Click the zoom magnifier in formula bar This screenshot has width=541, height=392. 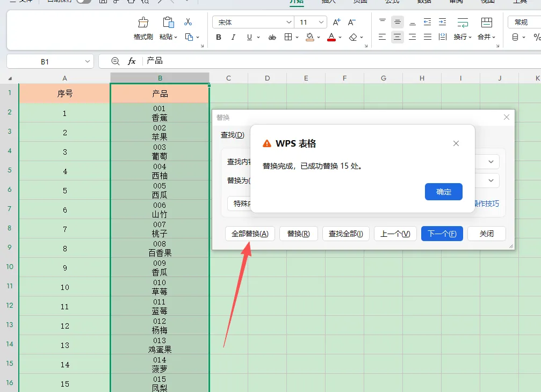tap(116, 61)
